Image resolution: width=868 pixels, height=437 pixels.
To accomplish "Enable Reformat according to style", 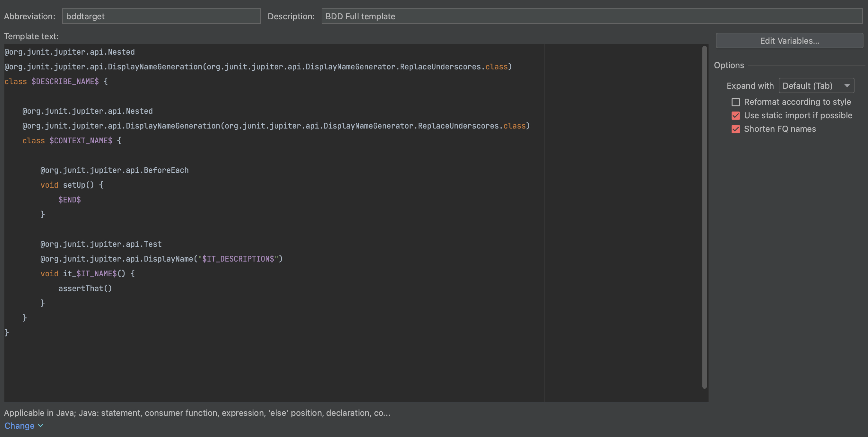I will 735,102.
